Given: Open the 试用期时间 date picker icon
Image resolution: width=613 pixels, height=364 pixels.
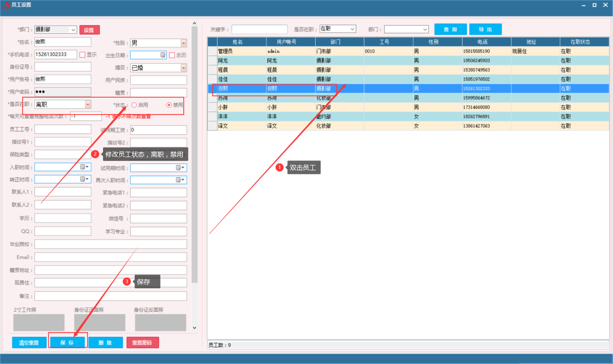Looking at the screenshot, I should tap(180, 168).
